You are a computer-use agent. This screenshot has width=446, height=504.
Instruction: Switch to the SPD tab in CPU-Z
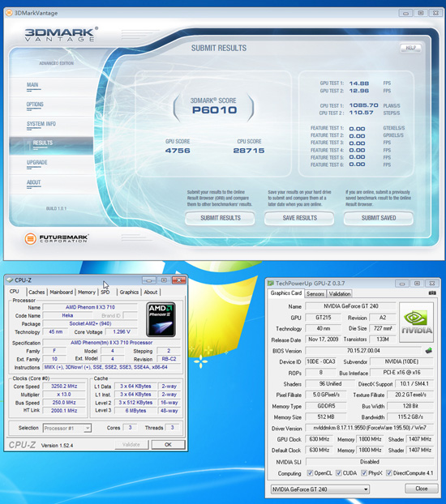(105, 292)
